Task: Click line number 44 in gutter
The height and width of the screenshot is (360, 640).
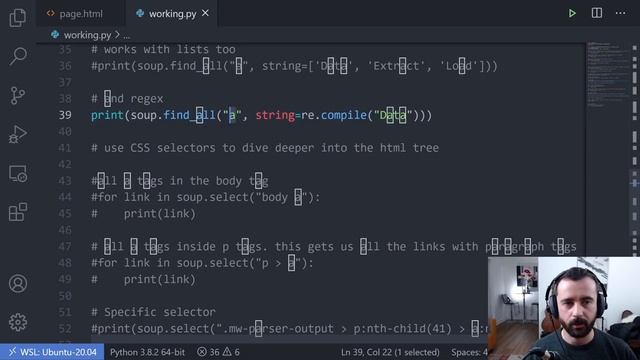Action: (x=65, y=197)
